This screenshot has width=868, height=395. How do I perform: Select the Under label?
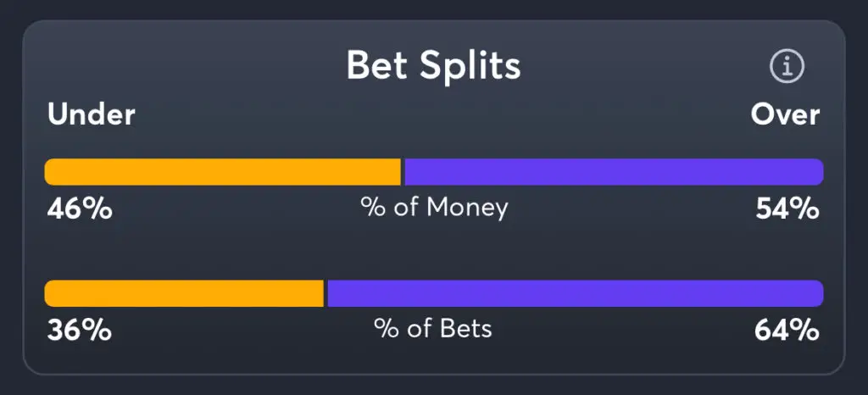click(x=92, y=114)
